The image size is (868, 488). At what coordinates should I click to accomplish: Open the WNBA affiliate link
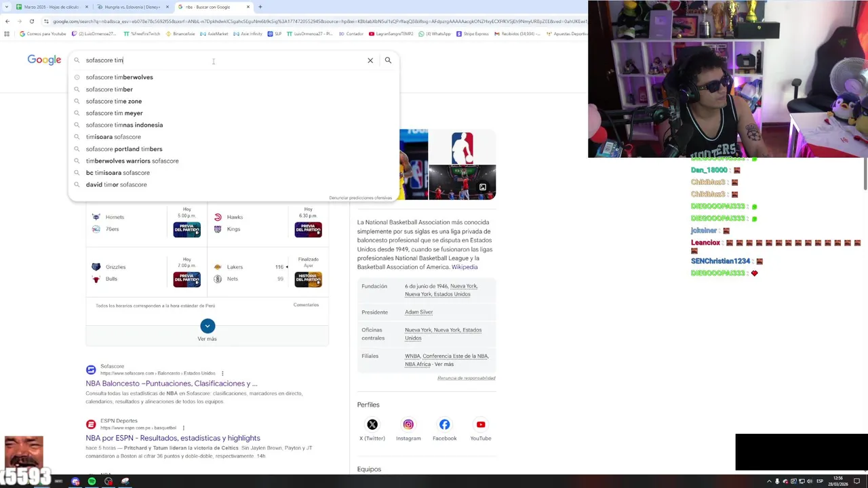pos(412,356)
